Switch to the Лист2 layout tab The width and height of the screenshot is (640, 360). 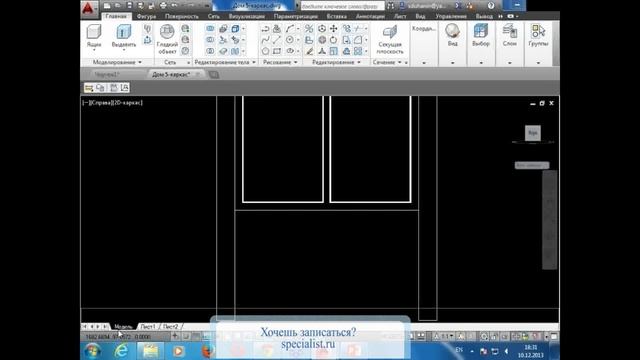pyautogui.click(x=171, y=327)
